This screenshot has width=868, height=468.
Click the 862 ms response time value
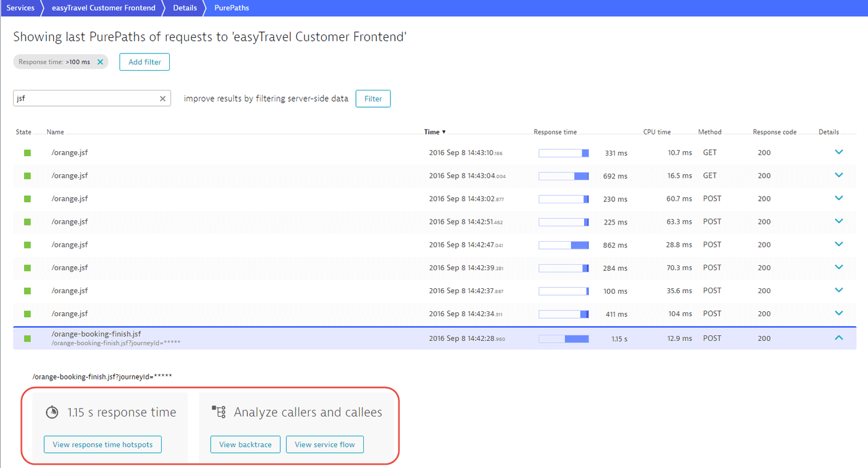click(615, 245)
